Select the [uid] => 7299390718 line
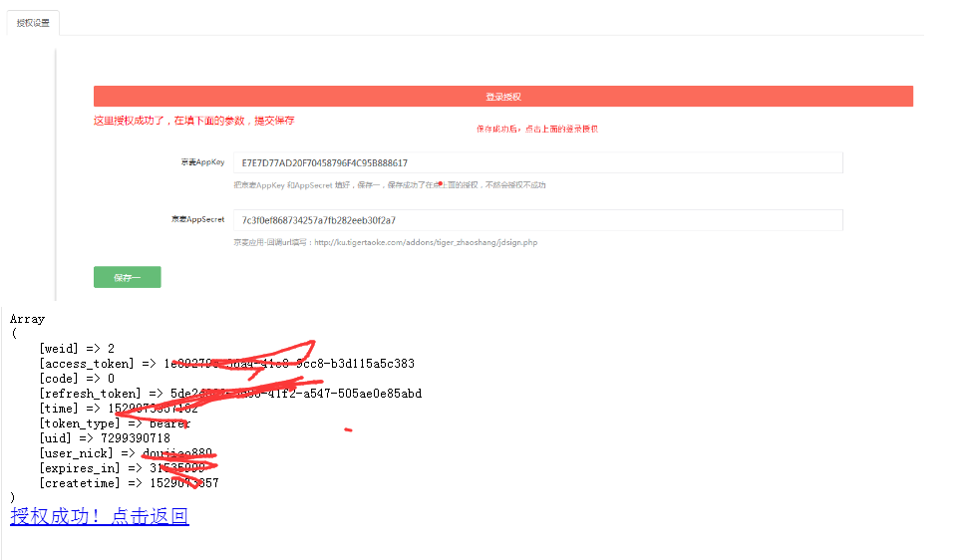The height and width of the screenshot is (560, 976). [x=105, y=438]
